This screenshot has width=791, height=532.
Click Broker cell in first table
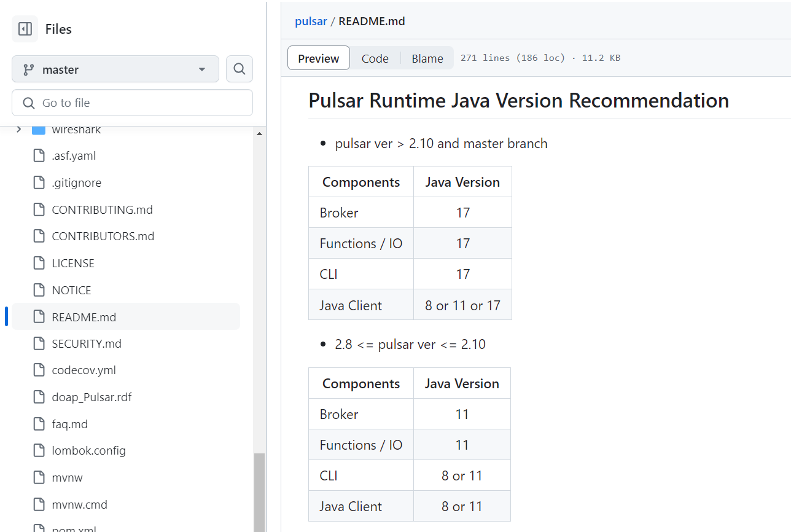click(361, 213)
